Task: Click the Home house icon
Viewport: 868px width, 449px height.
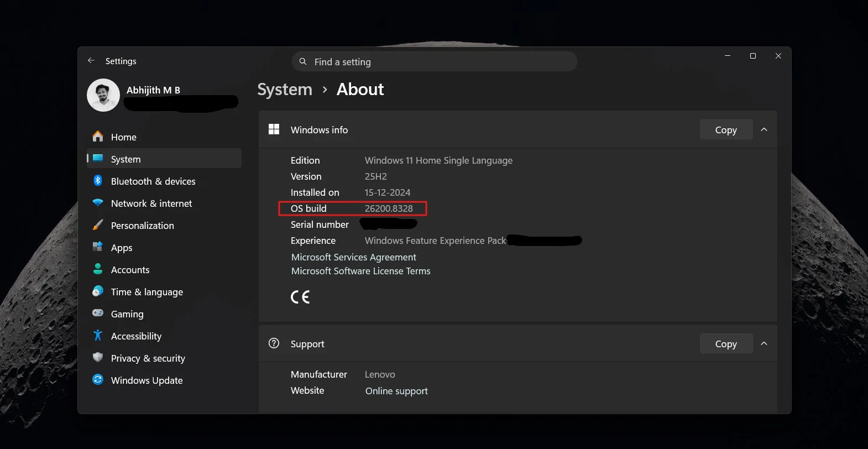Action: coord(98,137)
